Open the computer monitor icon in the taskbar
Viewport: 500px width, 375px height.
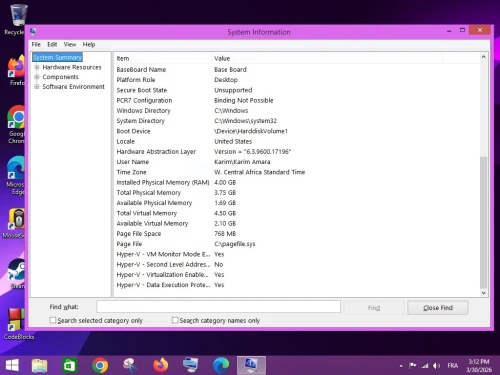coord(191,365)
